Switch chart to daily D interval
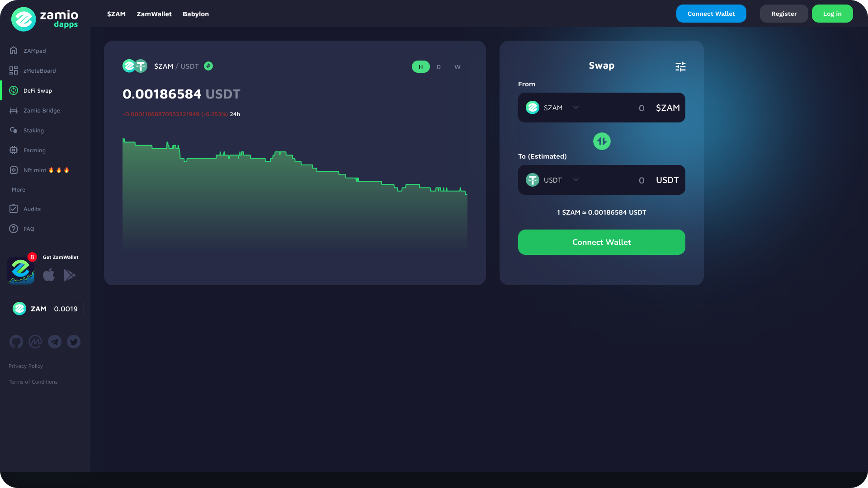The height and width of the screenshot is (488, 868). point(439,67)
